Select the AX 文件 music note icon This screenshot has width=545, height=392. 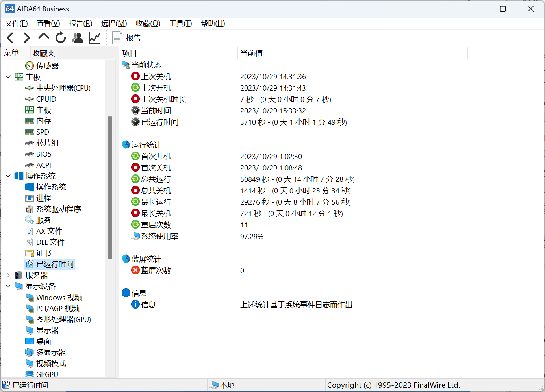pyautogui.click(x=30, y=231)
